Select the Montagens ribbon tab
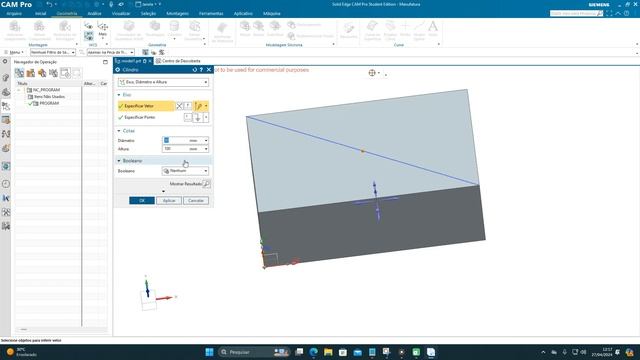 [178, 13]
